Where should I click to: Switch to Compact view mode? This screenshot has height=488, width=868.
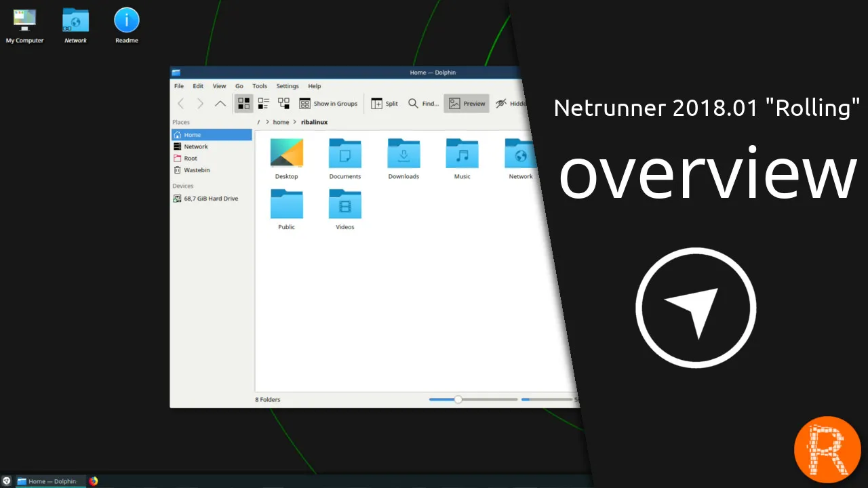264,104
